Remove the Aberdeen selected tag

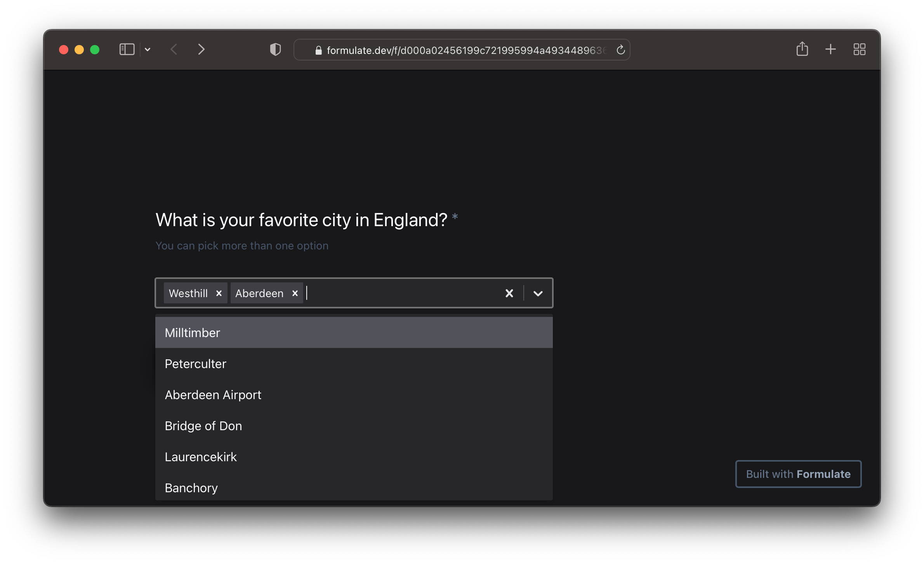(x=295, y=293)
